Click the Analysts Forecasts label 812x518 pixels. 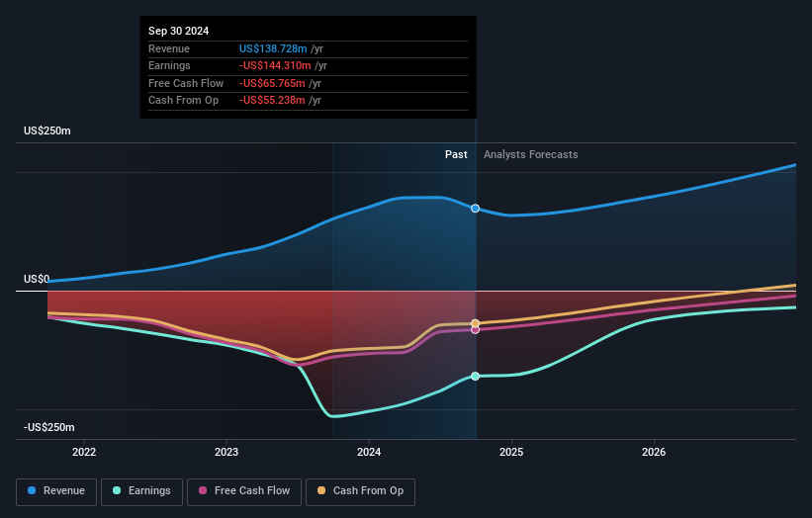[x=531, y=154]
